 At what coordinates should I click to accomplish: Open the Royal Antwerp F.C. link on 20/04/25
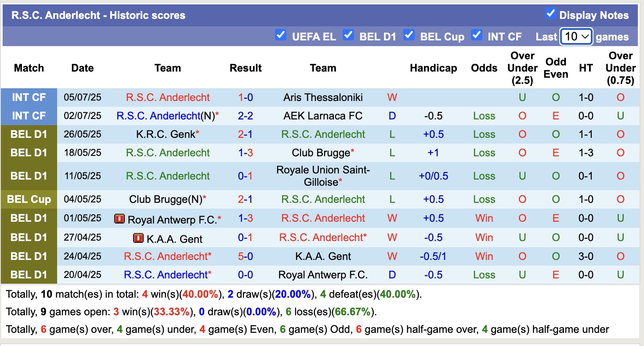point(323,275)
